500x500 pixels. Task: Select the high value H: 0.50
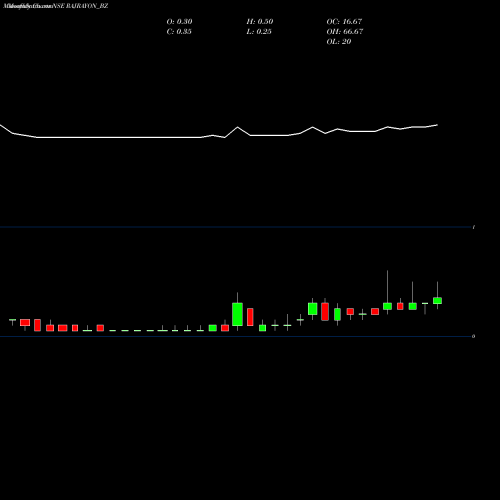click(260, 22)
